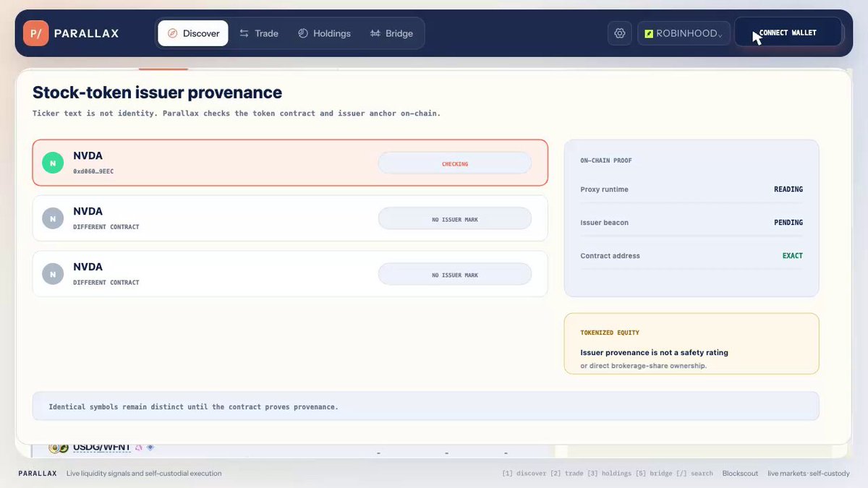Click 'Issuer provenance is not a safety rating' text
Screen dimensions: 868x488
[x=654, y=353]
